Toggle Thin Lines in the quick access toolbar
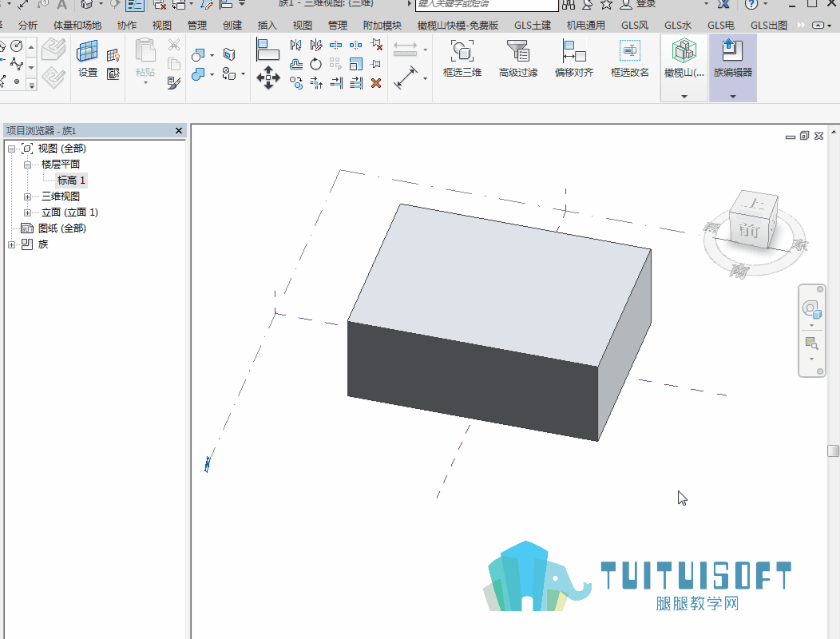 point(135,5)
